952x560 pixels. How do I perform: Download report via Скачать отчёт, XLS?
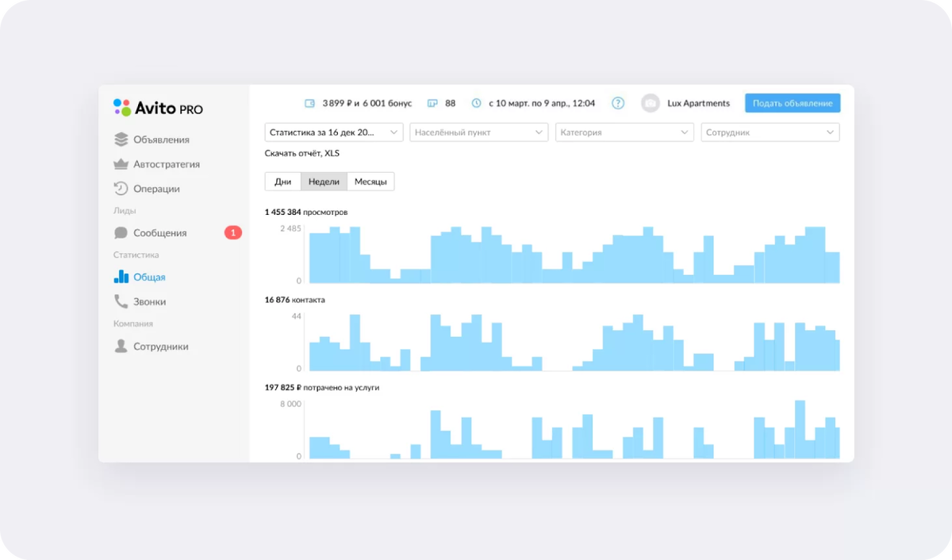(302, 153)
